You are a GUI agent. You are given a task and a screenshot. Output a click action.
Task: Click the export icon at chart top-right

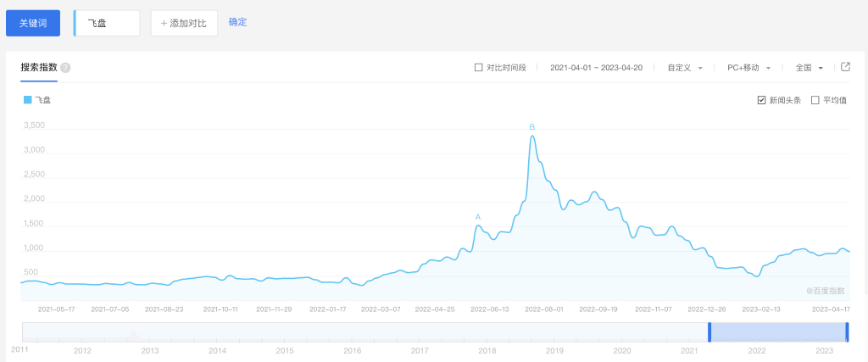(x=845, y=67)
